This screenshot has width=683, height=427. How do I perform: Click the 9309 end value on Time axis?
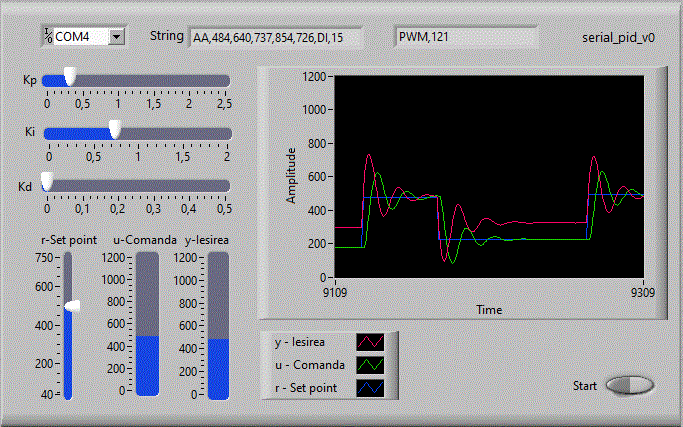tap(642, 293)
